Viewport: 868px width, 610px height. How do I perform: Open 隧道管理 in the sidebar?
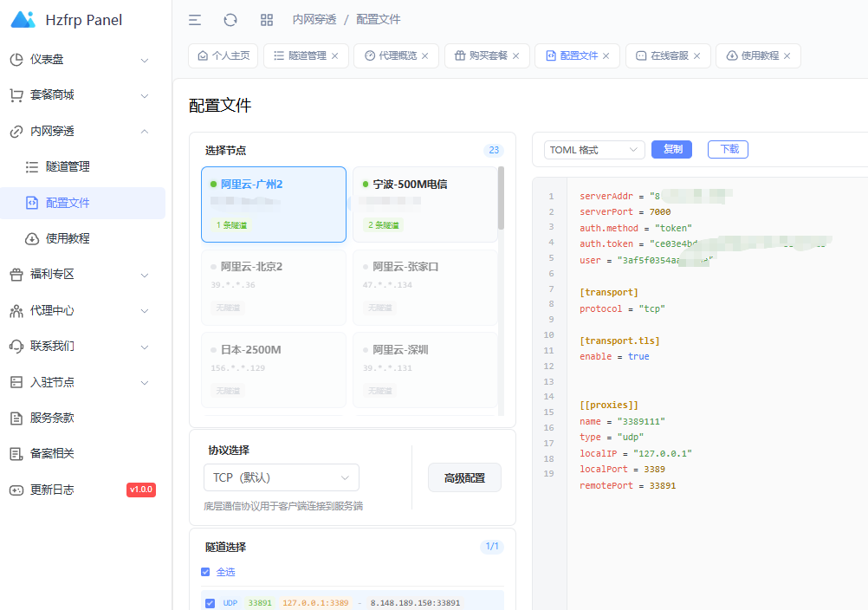pos(82,167)
